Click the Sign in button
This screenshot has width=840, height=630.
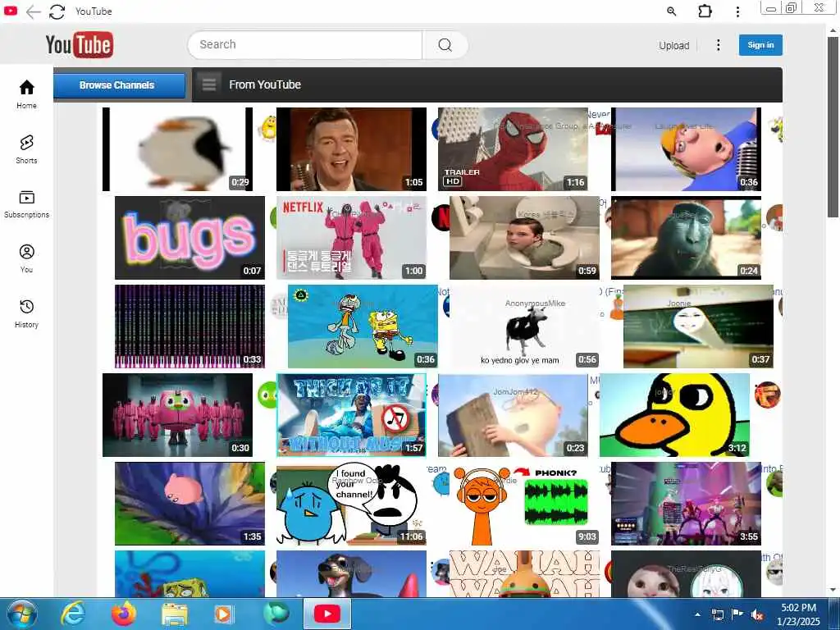[760, 45]
